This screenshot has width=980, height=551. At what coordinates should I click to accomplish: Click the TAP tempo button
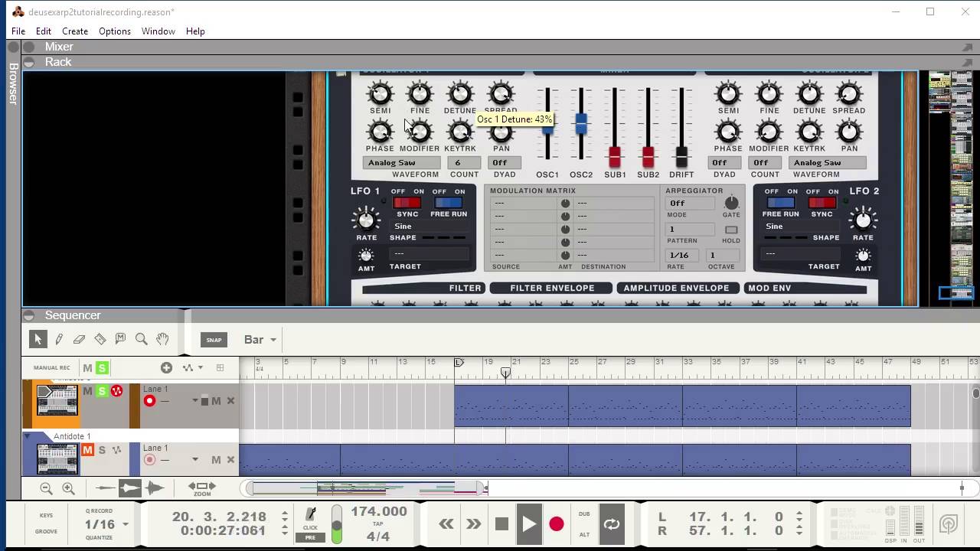(x=377, y=524)
